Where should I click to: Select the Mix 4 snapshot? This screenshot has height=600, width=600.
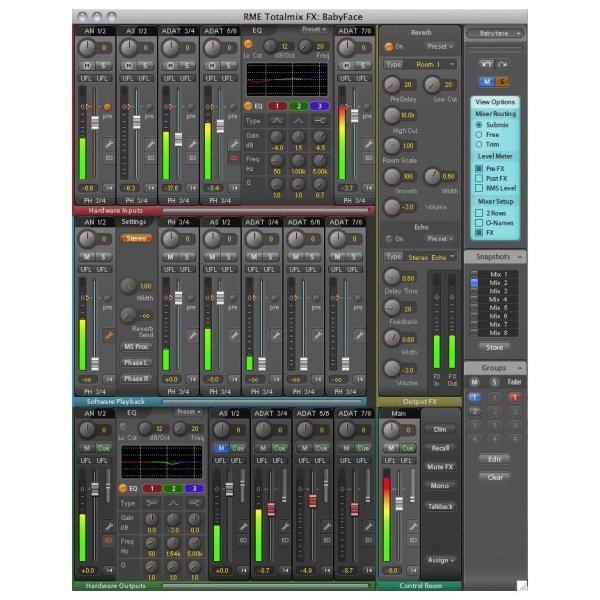(x=499, y=299)
